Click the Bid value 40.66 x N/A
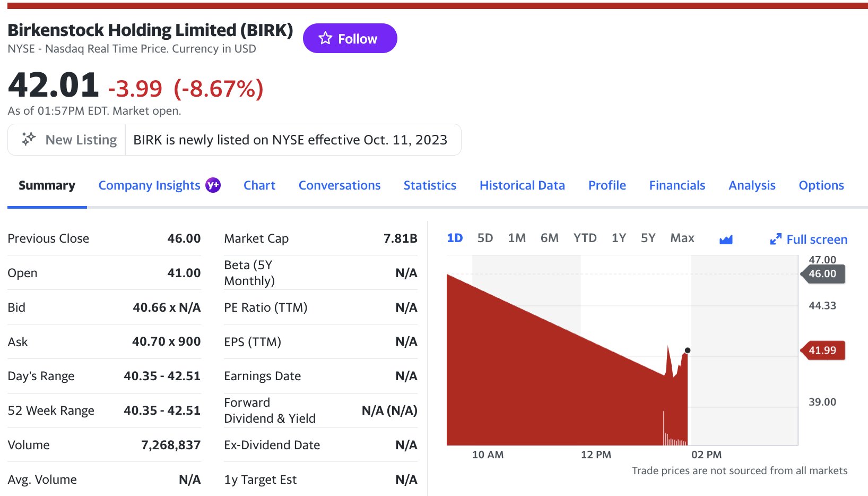Screen dimensions: 868x496 tap(167, 307)
